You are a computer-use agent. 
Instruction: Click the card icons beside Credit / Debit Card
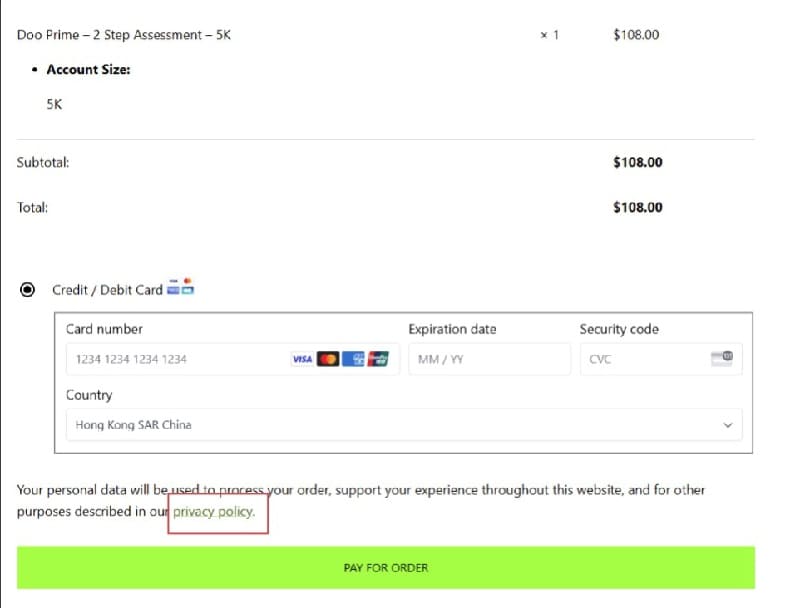click(181, 287)
